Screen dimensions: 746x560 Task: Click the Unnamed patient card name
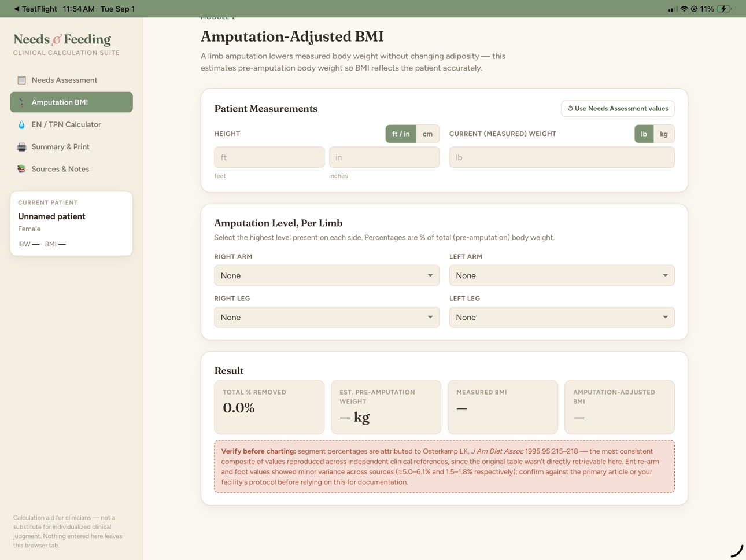pos(51,216)
